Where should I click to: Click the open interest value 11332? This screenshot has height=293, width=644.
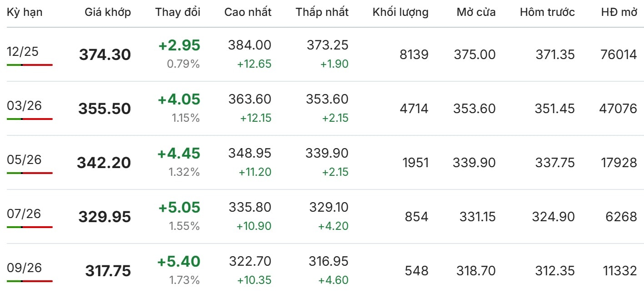pyautogui.click(x=620, y=271)
